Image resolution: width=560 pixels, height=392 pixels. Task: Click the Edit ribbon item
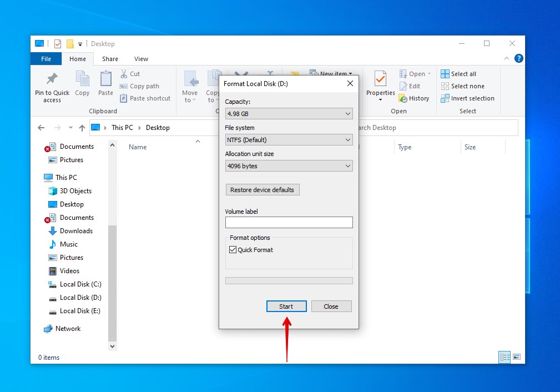(410, 86)
